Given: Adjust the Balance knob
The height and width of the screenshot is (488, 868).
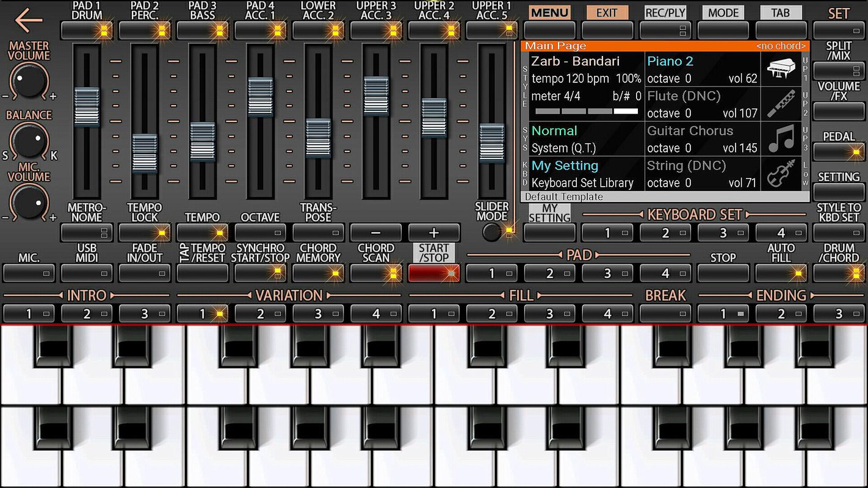Looking at the screenshot, I should coord(29,140).
